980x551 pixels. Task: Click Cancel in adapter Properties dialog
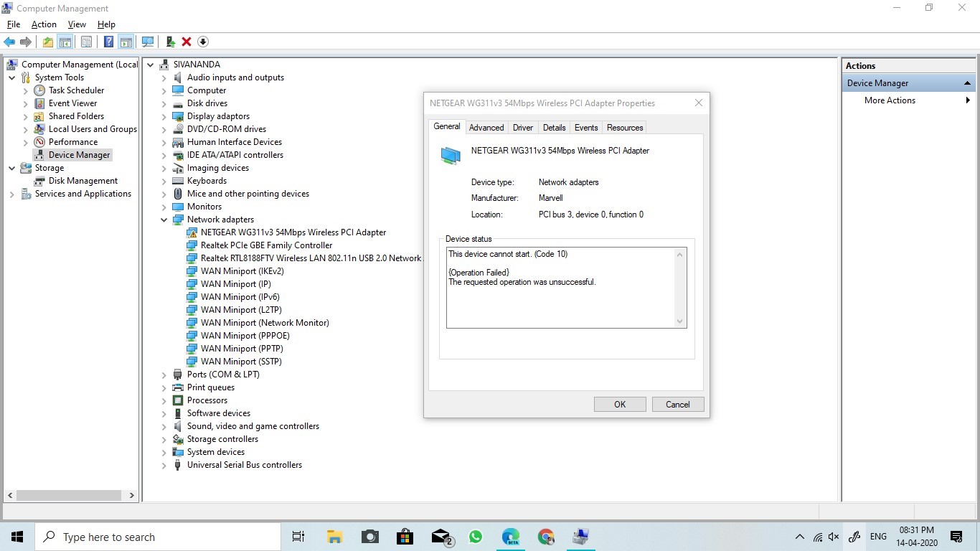[x=678, y=405]
